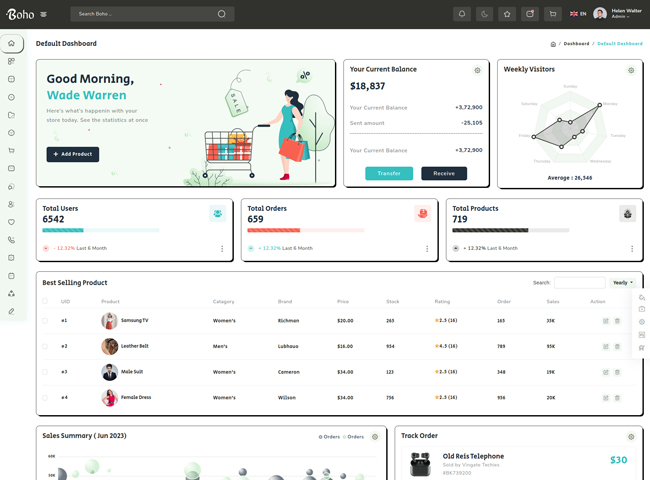Open settings gear on Track Order card

point(631,437)
